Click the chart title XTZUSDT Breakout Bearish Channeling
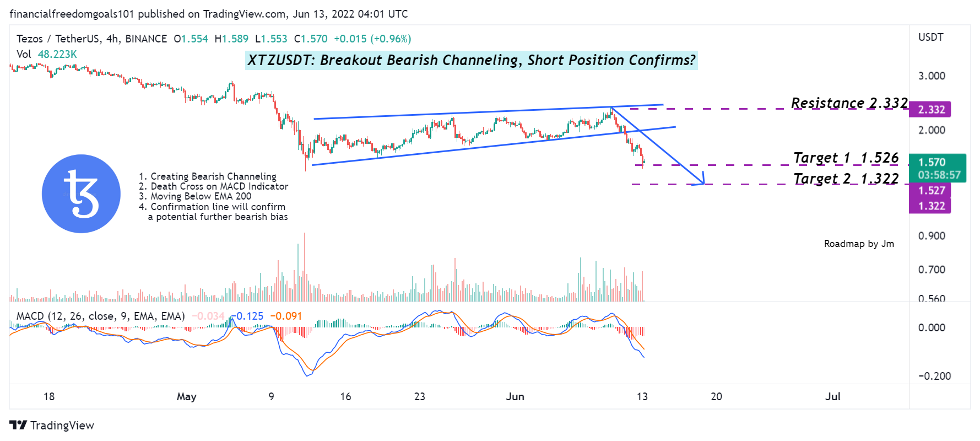The width and height of the screenshot is (980, 441). click(x=471, y=60)
